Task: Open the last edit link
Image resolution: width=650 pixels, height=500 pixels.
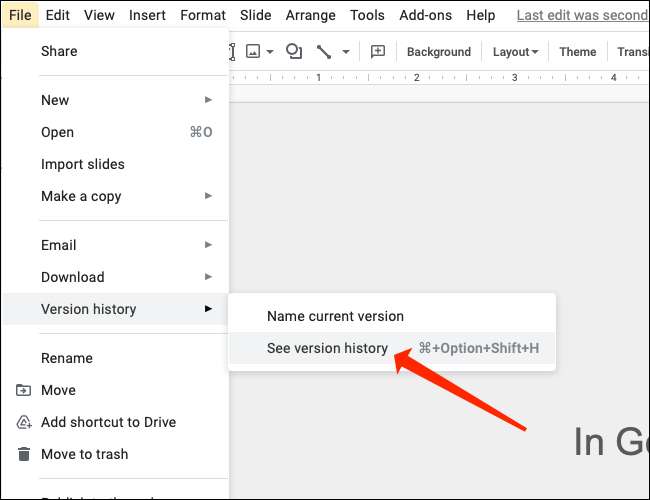Action: coord(582,15)
